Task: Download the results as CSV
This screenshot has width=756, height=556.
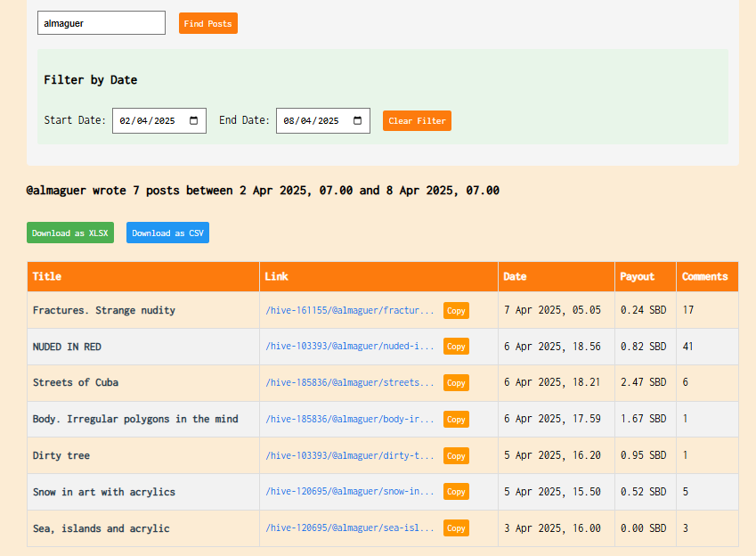Action: (x=167, y=233)
